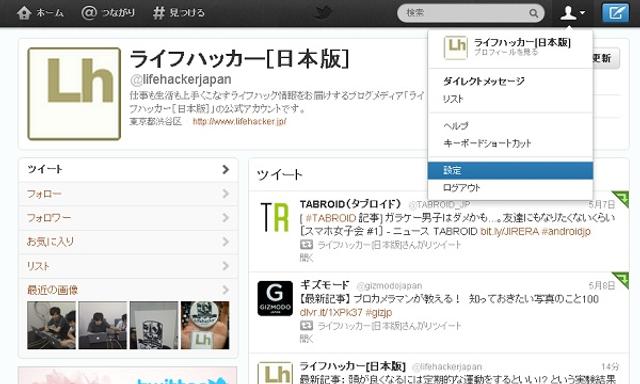
Task: Click green retweet corner on Gizmodo tweet
Action: click(621, 280)
